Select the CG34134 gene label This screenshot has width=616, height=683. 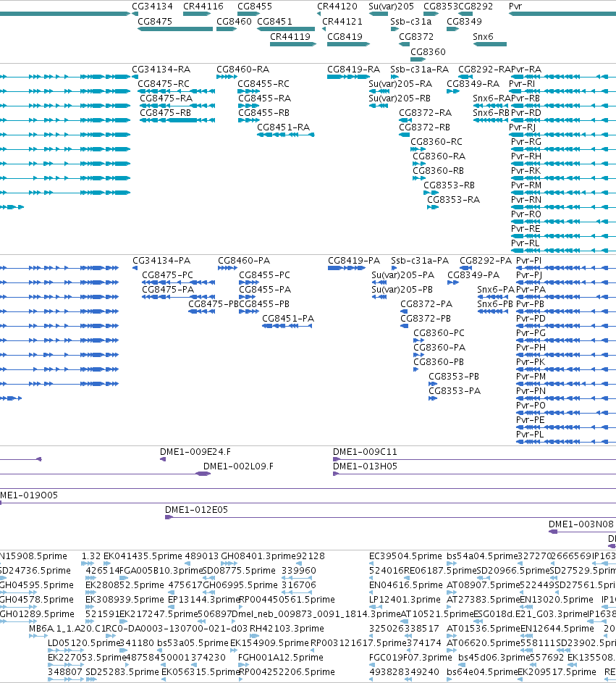pyautogui.click(x=152, y=7)
